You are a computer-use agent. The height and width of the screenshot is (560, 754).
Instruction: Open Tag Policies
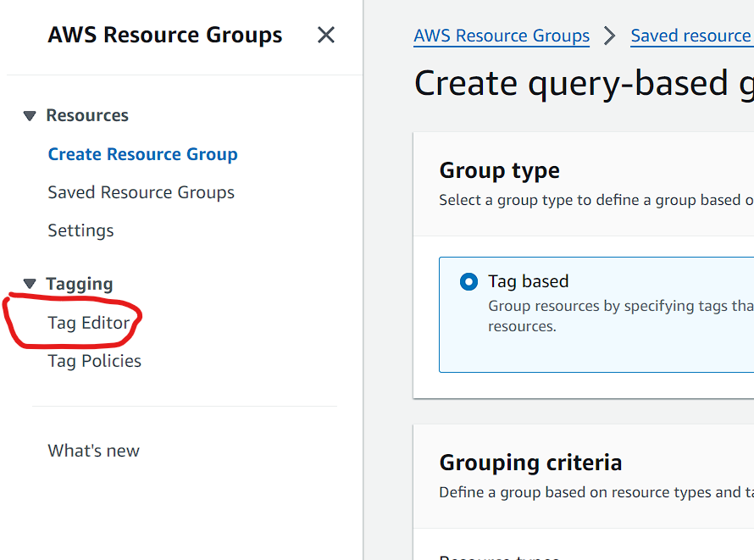pos(95,361)
